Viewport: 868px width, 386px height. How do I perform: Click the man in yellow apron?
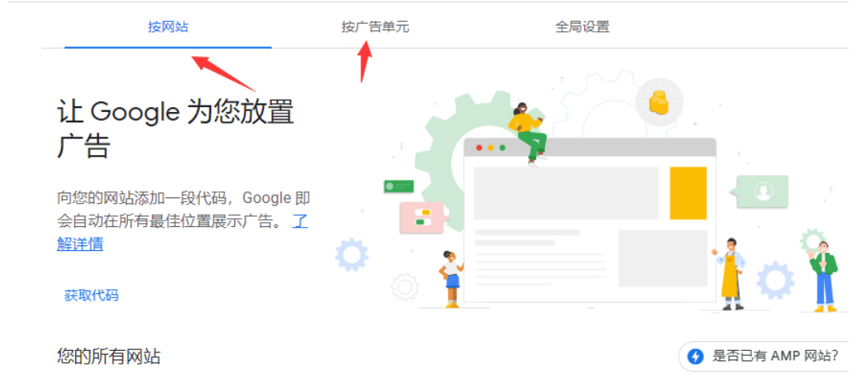pyautogui.click(x=731, y=273)
